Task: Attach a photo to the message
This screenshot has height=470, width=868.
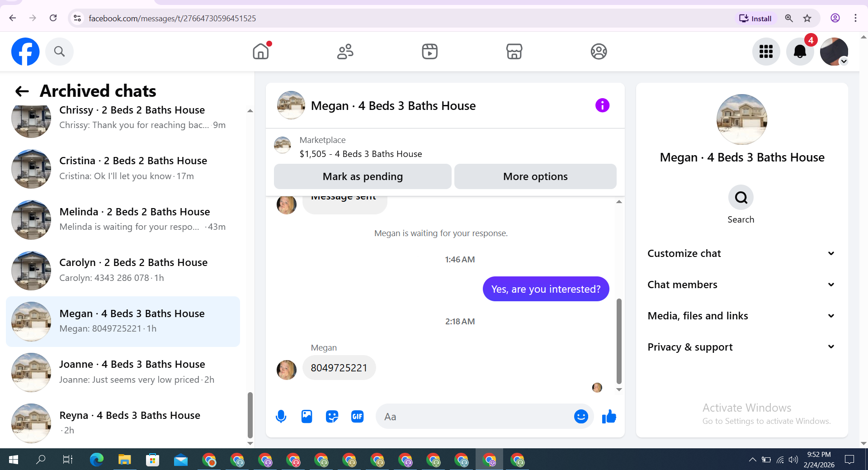Action: tap(307, 416)
